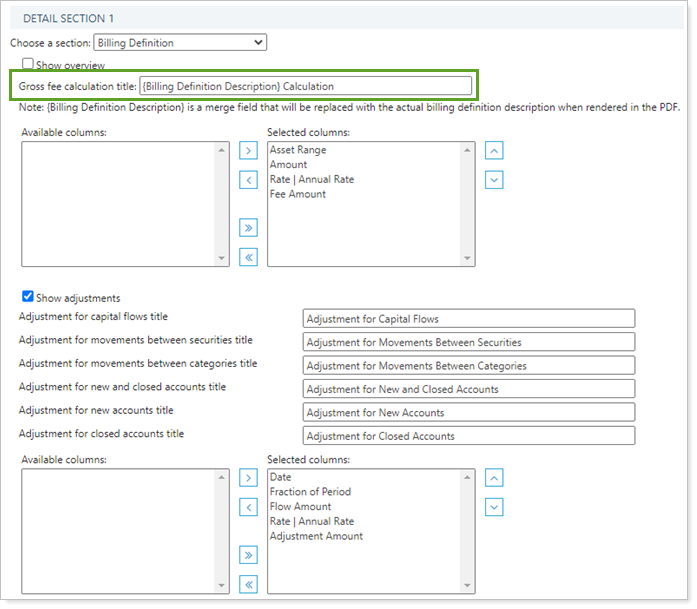Move Asset Range list selection down arrow

point(494,180)
